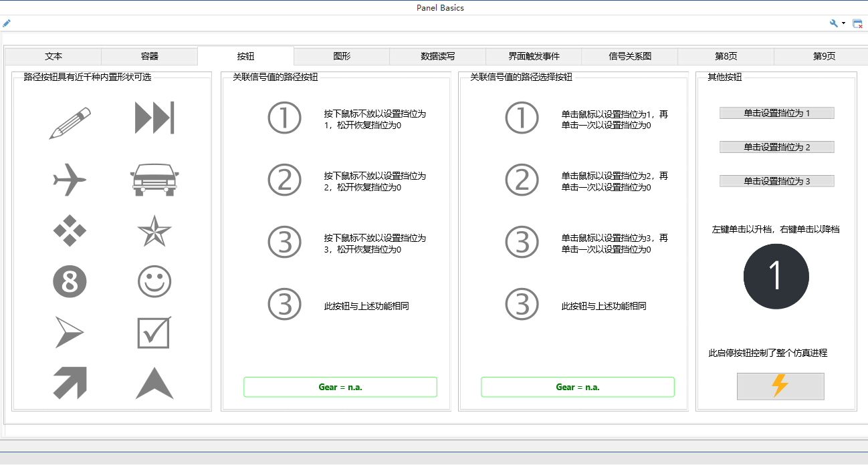Click the circled 3 beside 此按钮与上述功能相同 in the 路径按钮 group
The height and width of the screenshot is (465, 868).
tap(285, 304)
